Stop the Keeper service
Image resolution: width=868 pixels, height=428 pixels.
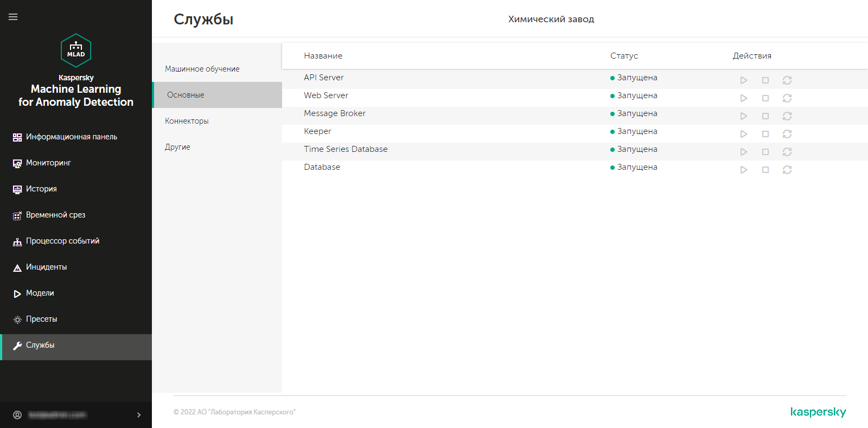pos(765,134)
